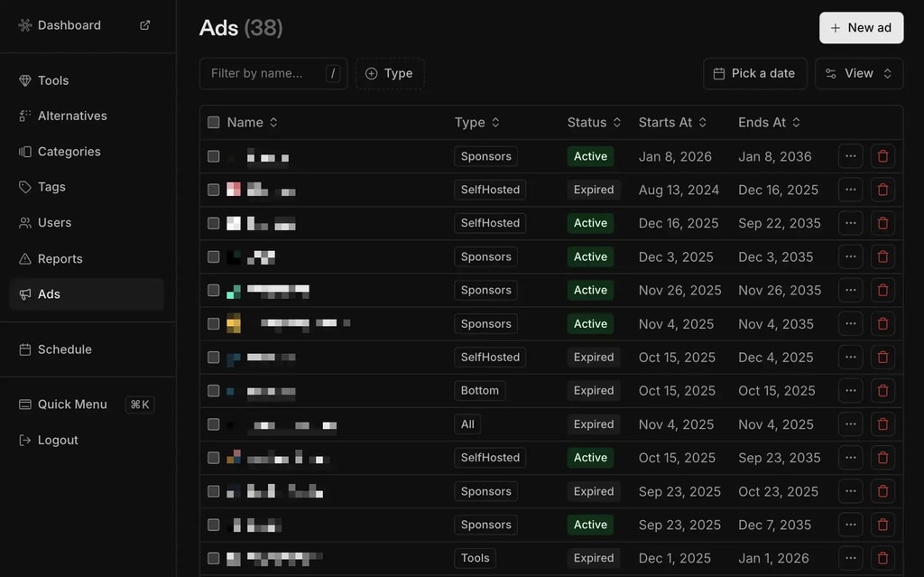Click the New ad button
This screenshot has width=924, height=577.
point(861,28)
